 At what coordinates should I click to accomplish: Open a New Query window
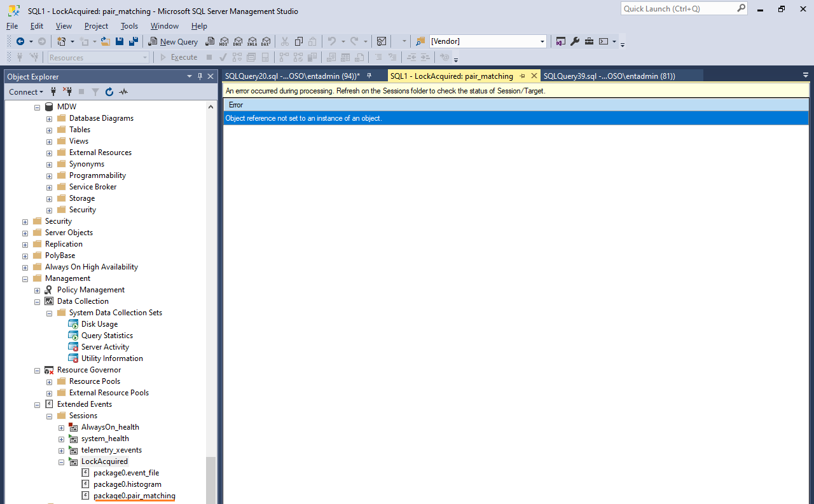click(173, 41)
